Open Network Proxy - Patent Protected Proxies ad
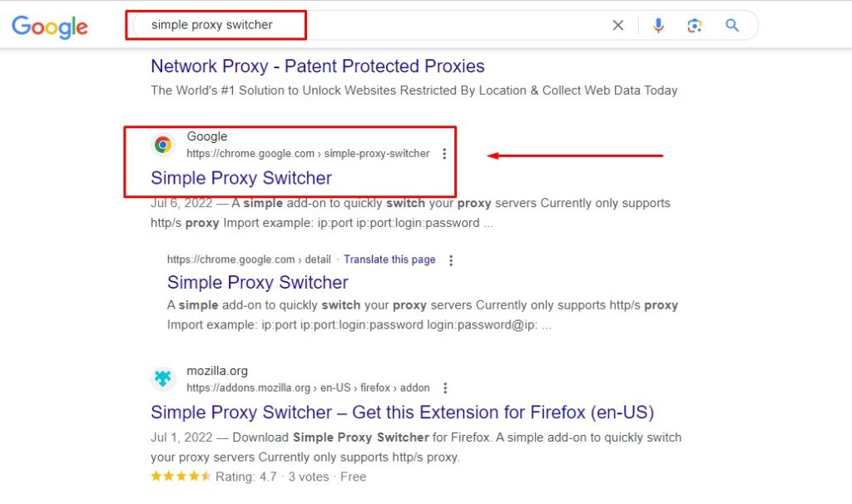Image resolution: width=852 pixels, height=504 pixels. tap(317, 67)
